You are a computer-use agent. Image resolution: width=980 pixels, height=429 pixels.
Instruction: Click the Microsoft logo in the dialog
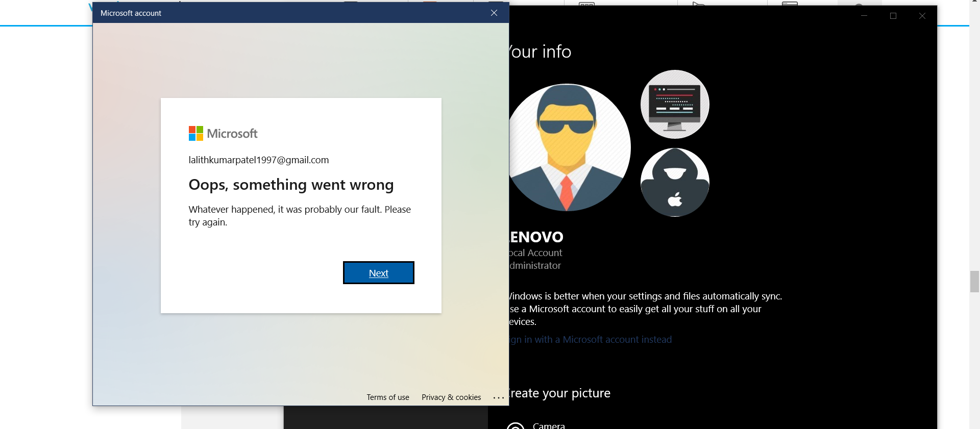223,134
